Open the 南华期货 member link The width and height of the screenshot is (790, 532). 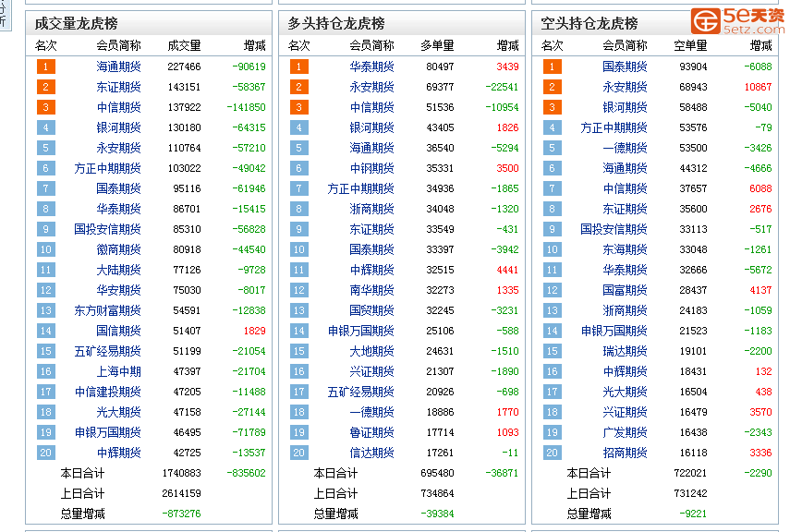point(371,290)
